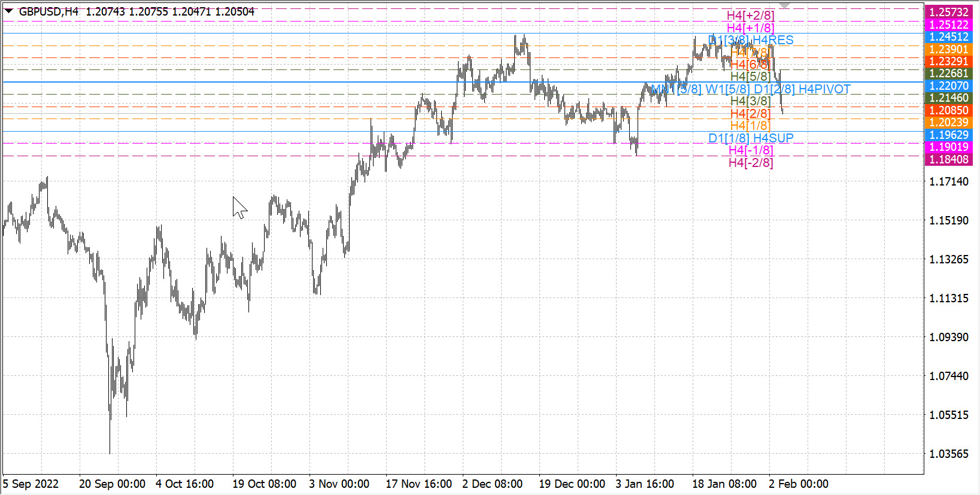Click the 1.05515 price scale value
The width and height of the screenshot is (980, 495).
pyautogui.click(x=949, y=415)
